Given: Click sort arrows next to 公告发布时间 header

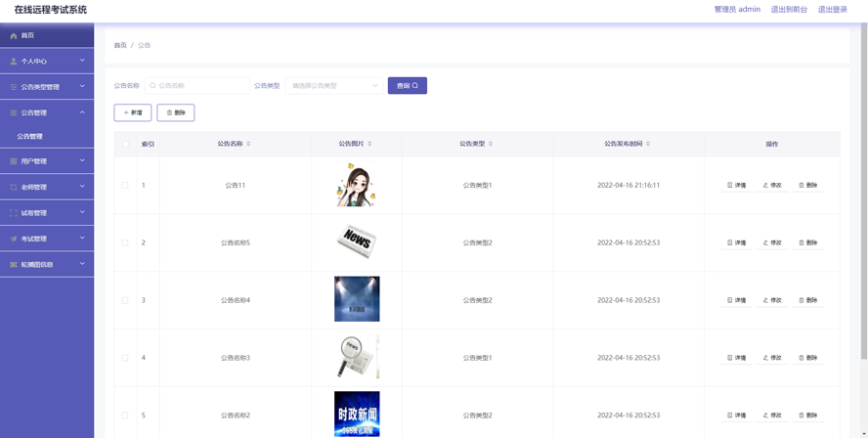Looking at the screenshot, I should click(x=648, y=144).
